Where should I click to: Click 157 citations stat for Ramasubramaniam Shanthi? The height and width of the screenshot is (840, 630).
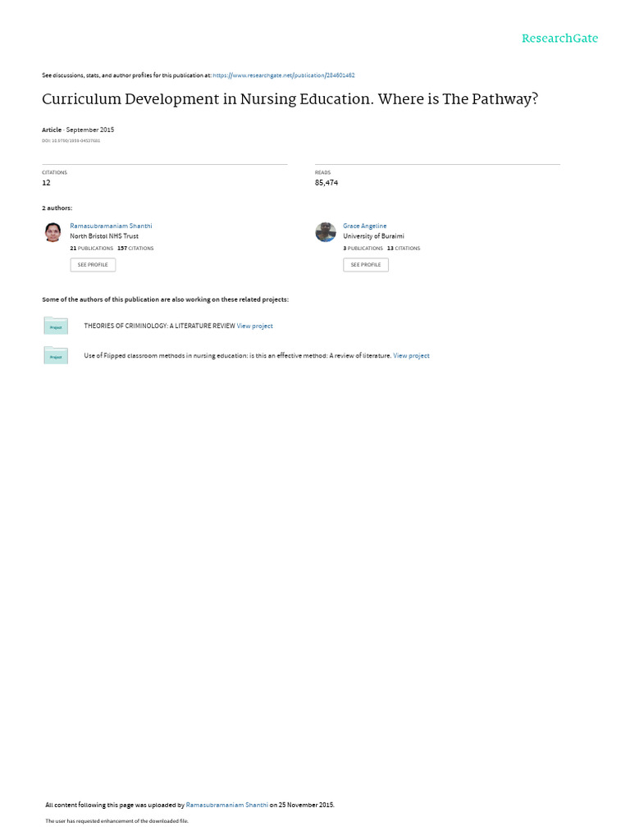135,249
